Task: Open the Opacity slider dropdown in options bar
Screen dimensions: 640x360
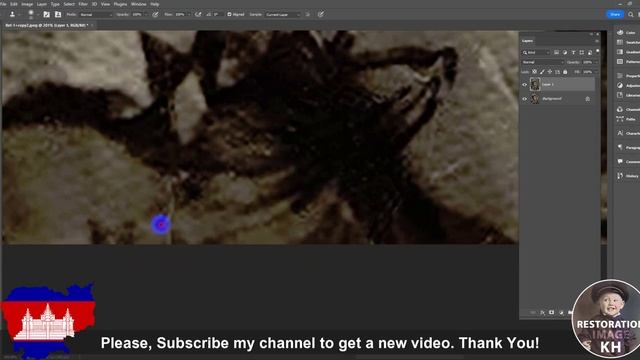Action: tap(145, 15)
